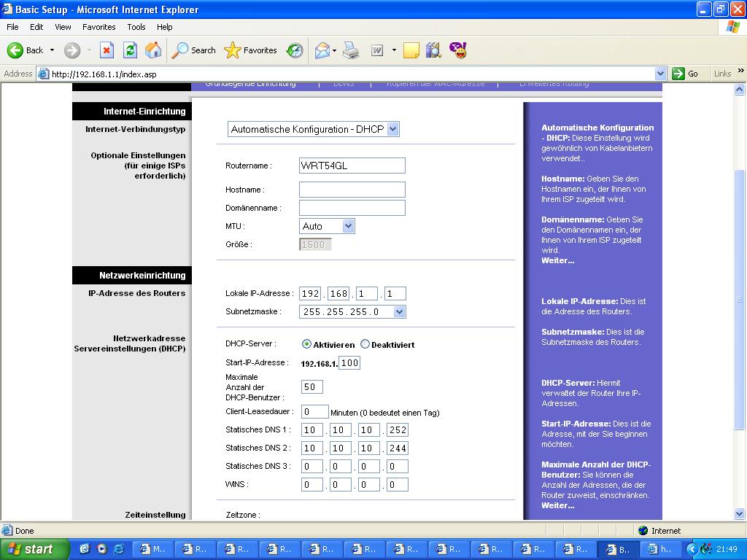Click the green Go button

coord(685,74)
